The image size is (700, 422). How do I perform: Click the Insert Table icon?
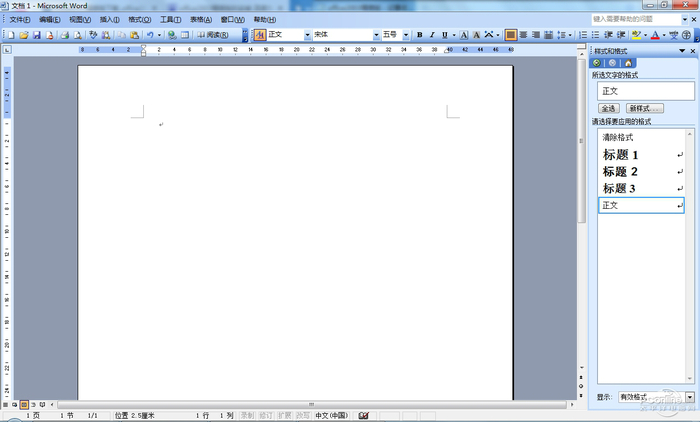(x=185, y=35)
